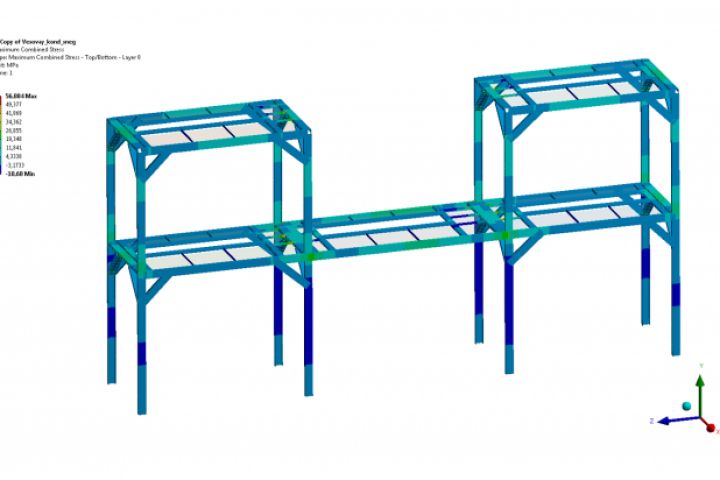Click the stress legend color bar

1,135
